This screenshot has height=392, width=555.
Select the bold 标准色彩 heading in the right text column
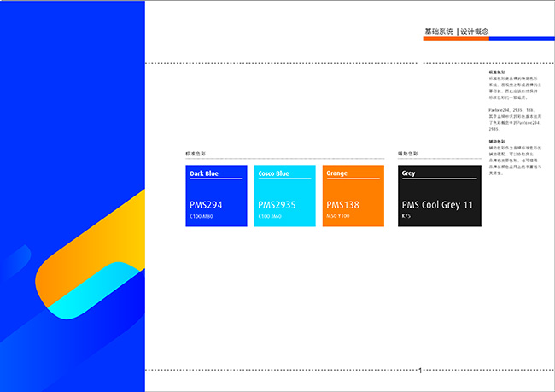[497, 73]
